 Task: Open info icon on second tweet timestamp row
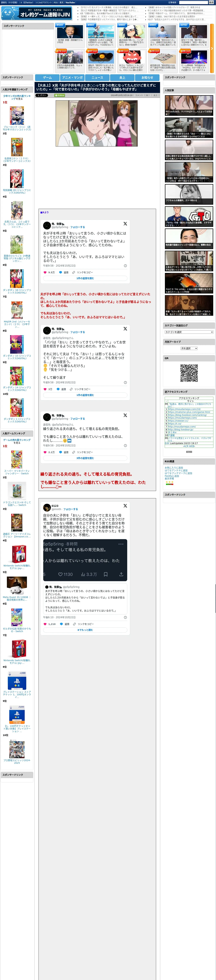tap(126, 383)
